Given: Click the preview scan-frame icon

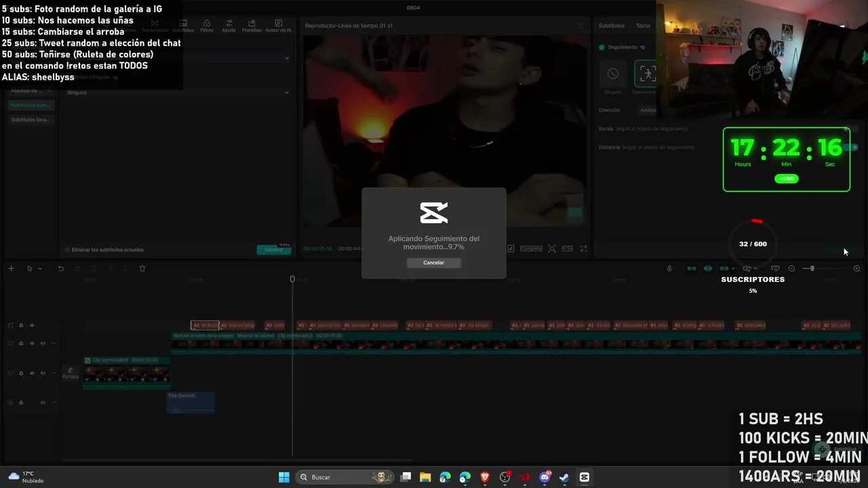Looking at the screenshot, I should pyautogui.click(x=552, y=249).
